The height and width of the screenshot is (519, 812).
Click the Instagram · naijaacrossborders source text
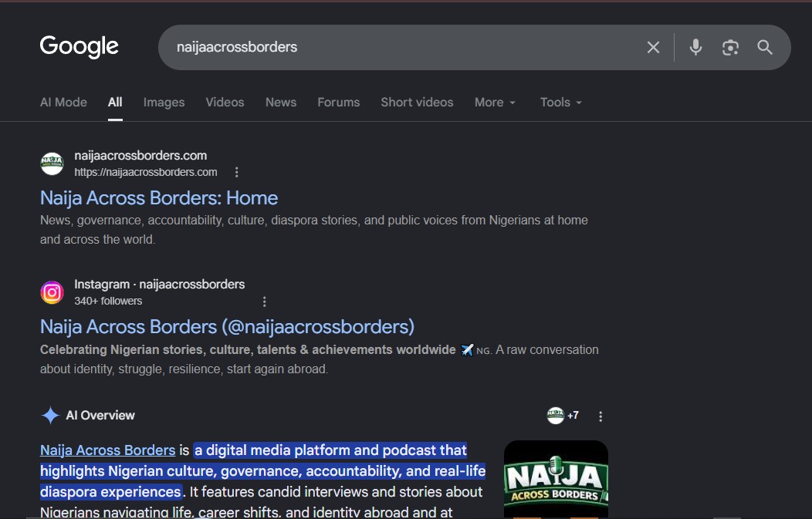(x=160, y=284)
